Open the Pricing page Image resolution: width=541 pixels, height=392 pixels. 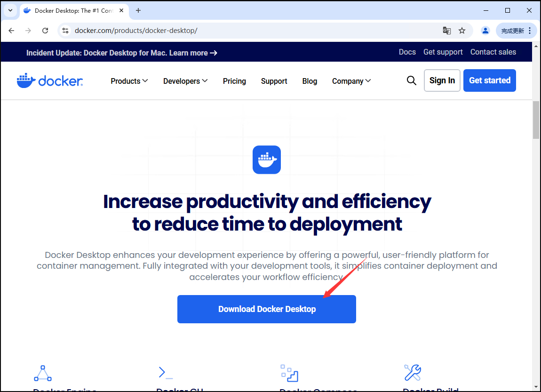click(x=234, y=81)
